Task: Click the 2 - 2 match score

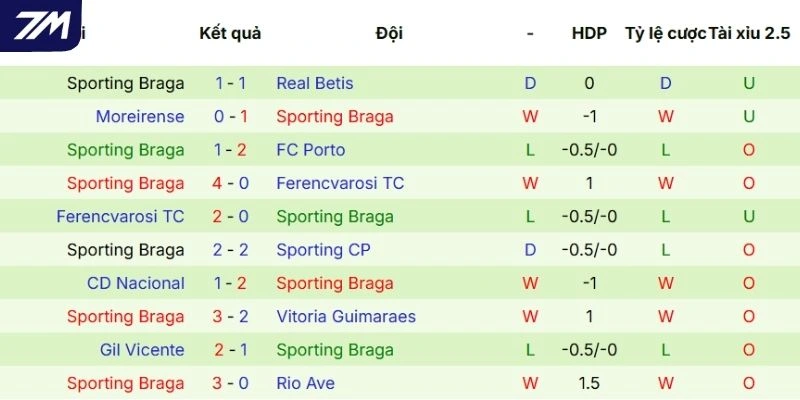Action: (231, 250)
